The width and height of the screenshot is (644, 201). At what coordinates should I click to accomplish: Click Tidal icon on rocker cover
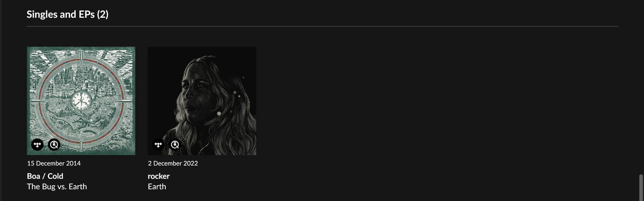158,145
